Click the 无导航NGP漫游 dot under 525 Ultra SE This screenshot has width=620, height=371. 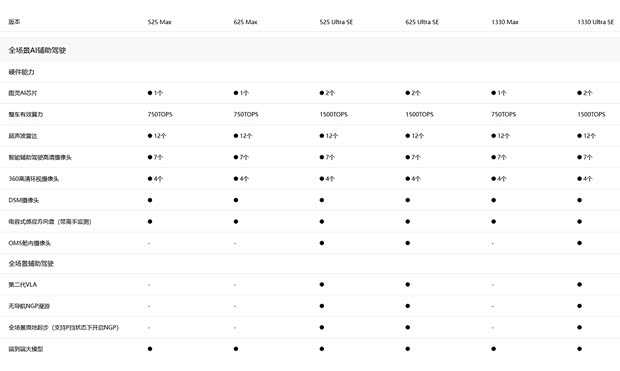tap(322, 306)
